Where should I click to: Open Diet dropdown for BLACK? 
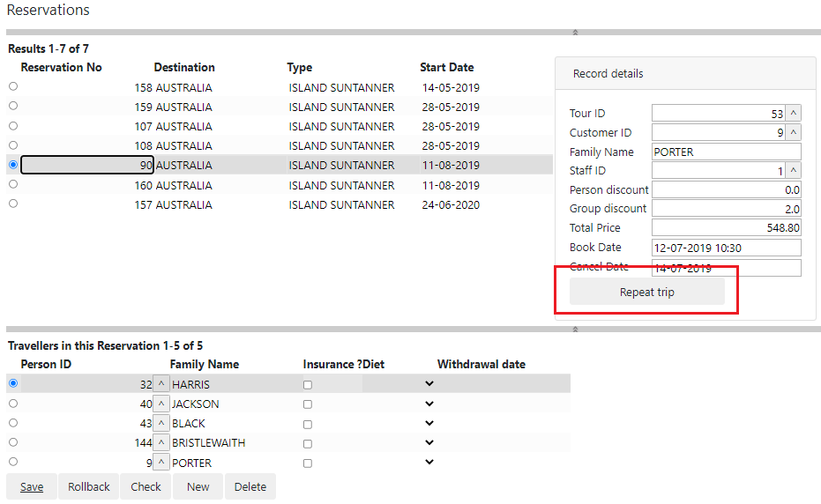(429, 423)
